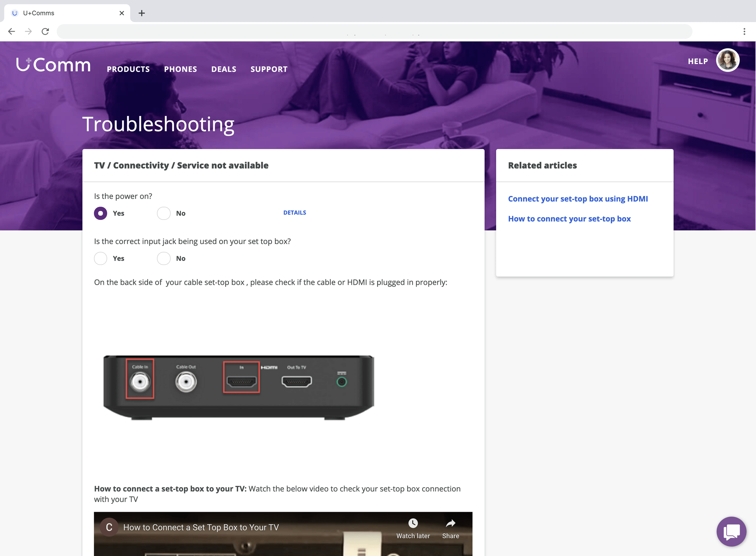The width and height of the screenshot is (756, 556).
Task: Click the set-top box back panel thumbnail
Action: 237,387
